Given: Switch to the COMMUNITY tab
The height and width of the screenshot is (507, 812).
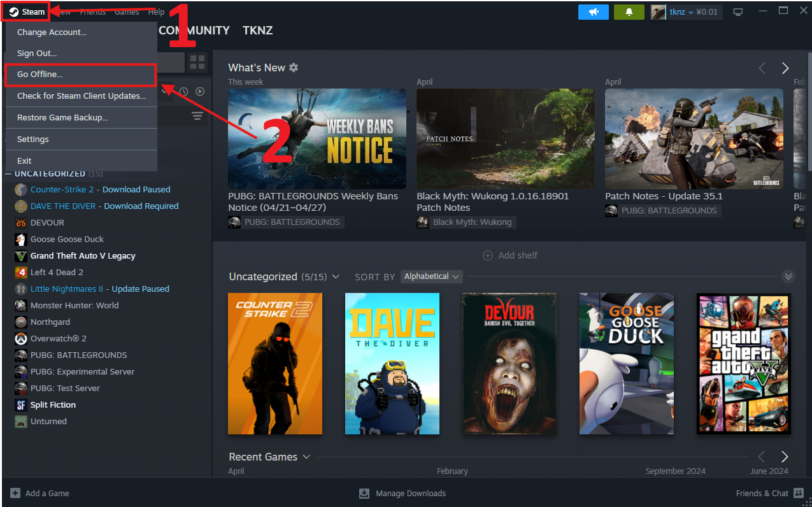Looking at the screenshot, I should 194,30.
